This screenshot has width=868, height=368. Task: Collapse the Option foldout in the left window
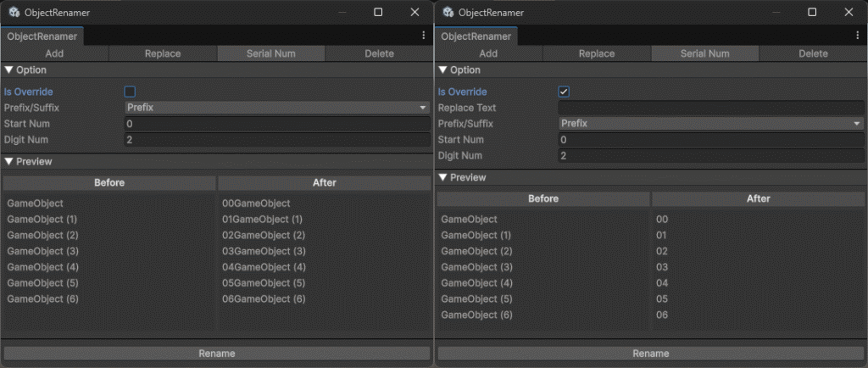coord(10,70)
